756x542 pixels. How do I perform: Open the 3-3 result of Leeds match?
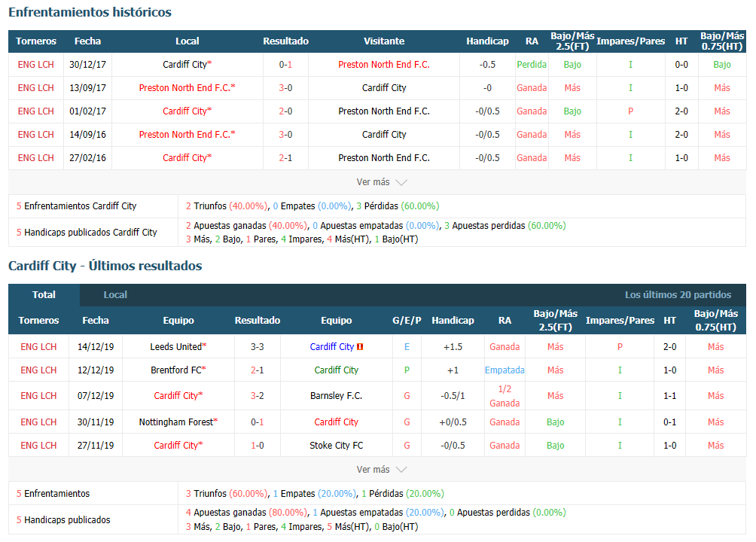point(258,347)
